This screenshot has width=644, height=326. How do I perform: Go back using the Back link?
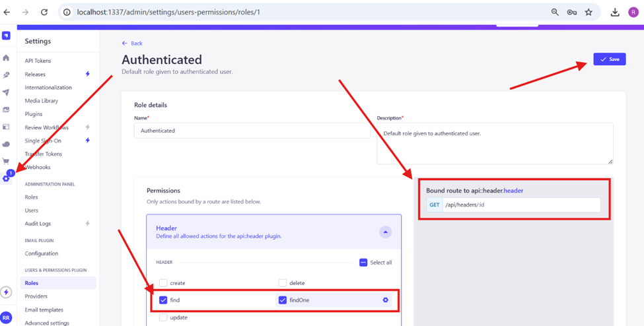coord(132,43)
